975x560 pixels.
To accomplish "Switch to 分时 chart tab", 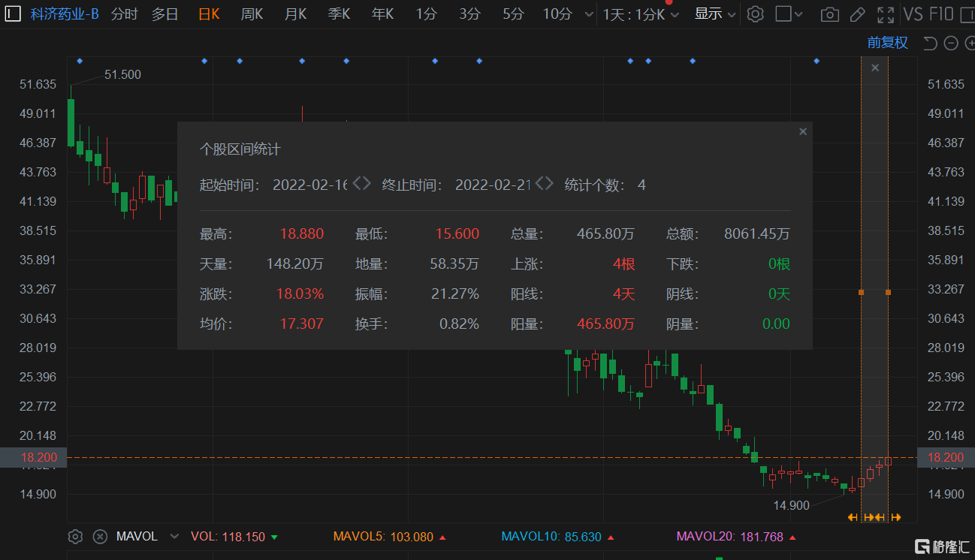I will [125, 14].
